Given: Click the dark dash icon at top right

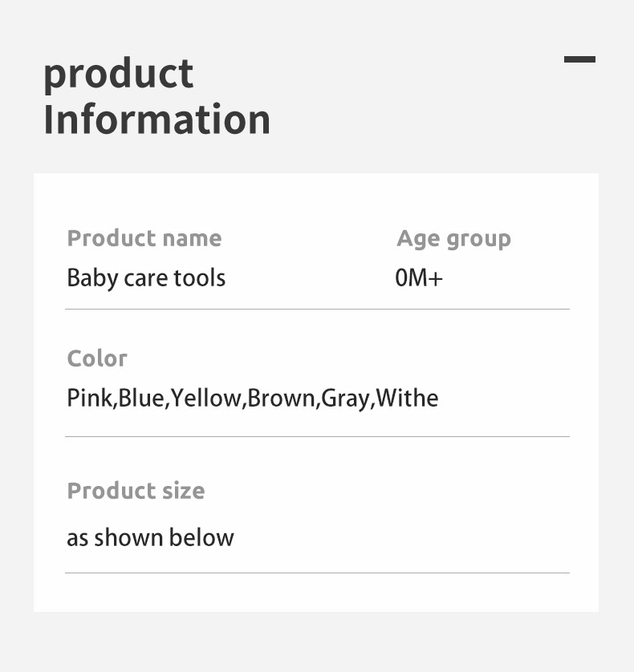Looking at the screenshot, I should [579, 59].
